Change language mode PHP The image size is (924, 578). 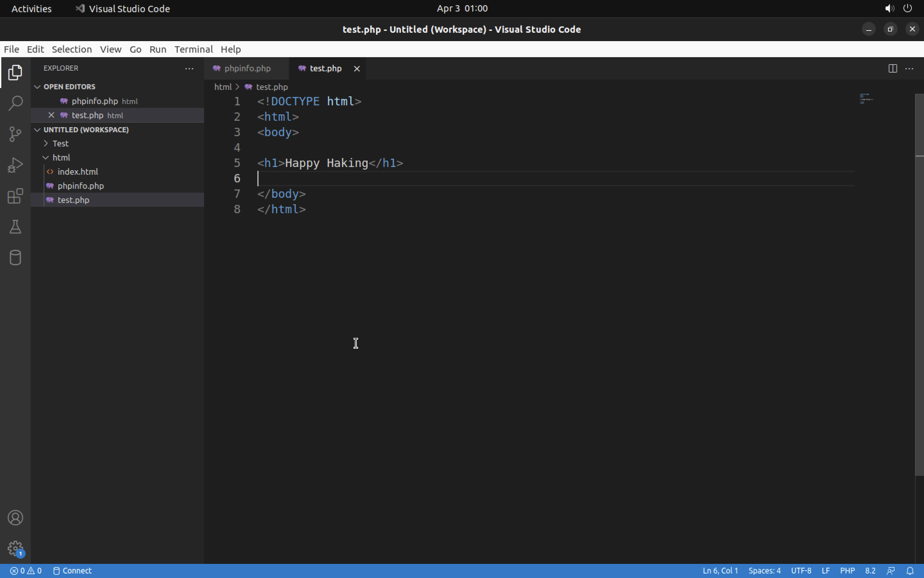[x=847, y=571]
